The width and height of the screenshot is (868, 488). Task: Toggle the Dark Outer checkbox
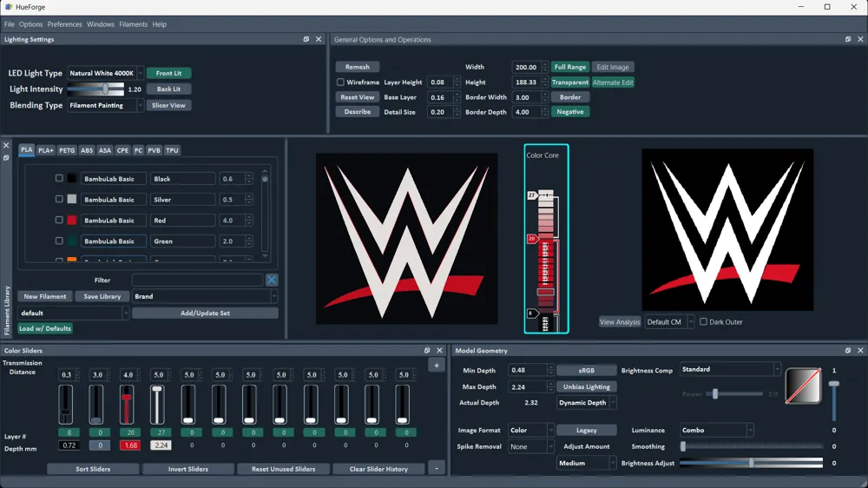(x=703, y=321)
